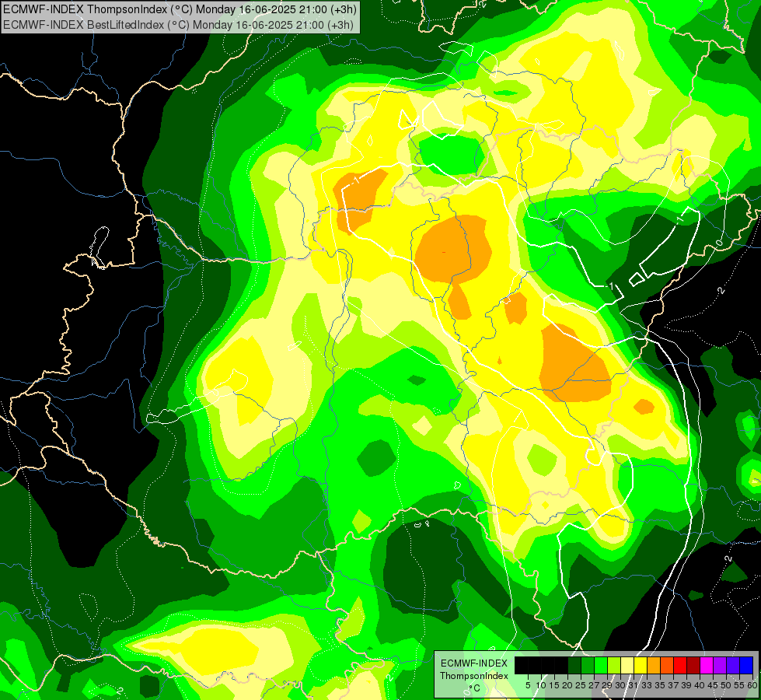This screenshot has width=761, height=700.
Task: Click the legend scale value 29
Action: tap(607, 685)
